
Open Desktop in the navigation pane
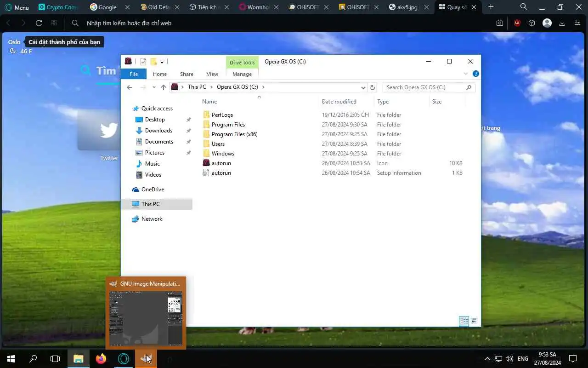155,120
